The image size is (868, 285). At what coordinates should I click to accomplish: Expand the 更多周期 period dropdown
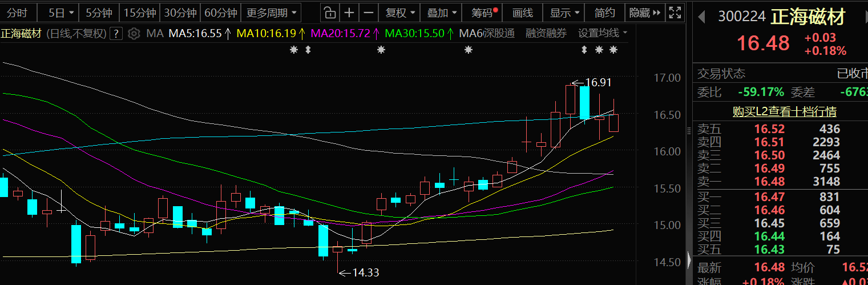click(x=272, y=13)
